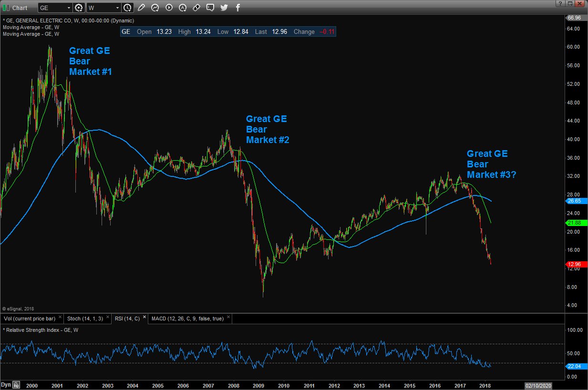
Task: Click the scroll lock icon beside Dyn
Action: [x=17, y=385]
